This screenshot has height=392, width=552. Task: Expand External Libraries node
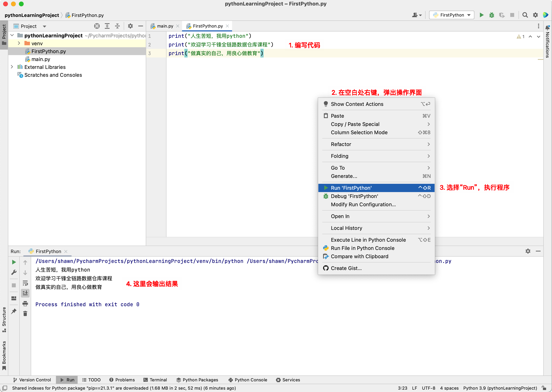tap(12, 67)
